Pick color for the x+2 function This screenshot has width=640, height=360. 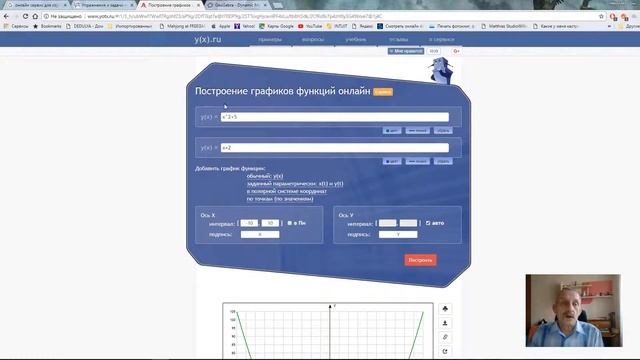[x=392, y=162]
